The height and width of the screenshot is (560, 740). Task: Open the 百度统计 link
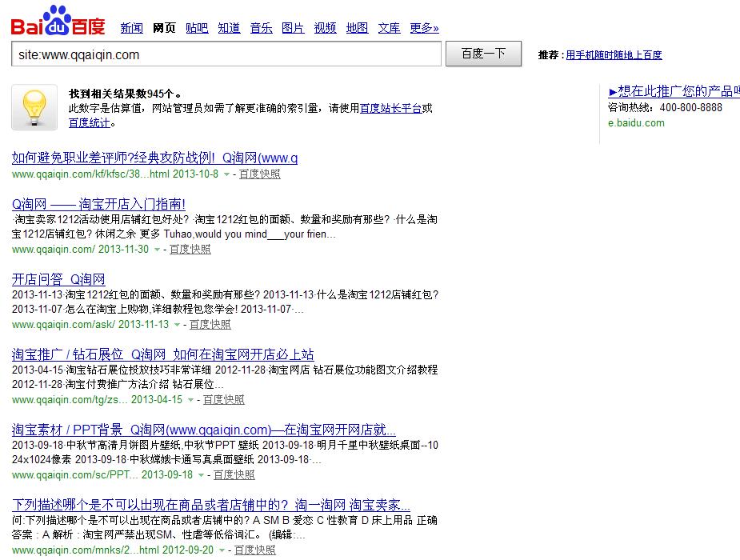[x=89, y=123]
